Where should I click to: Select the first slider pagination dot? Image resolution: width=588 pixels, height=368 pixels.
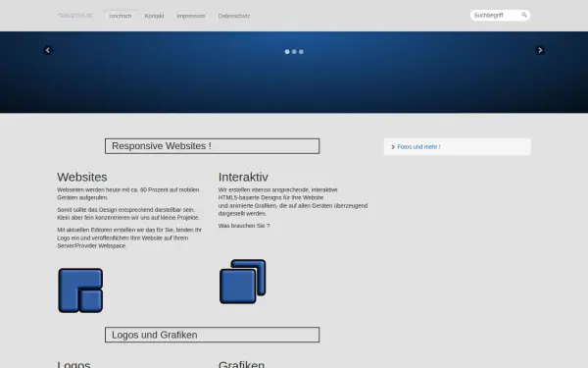[x=287, y=52]
